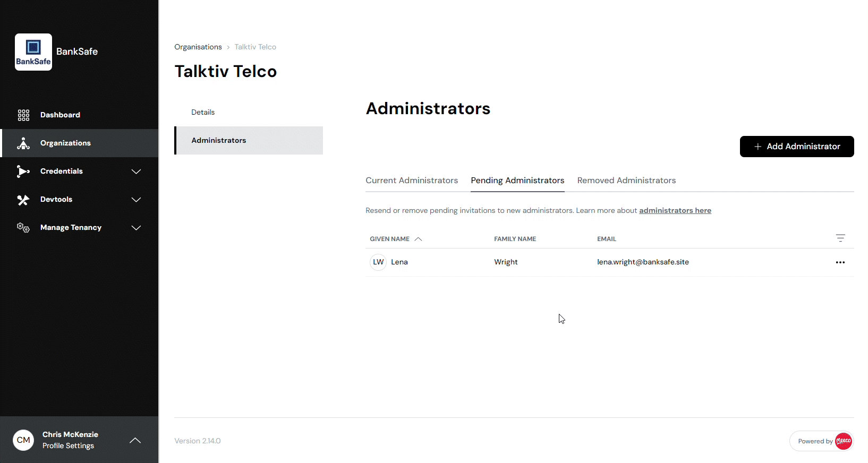Open the administrators here link
The image size is (868, 463).
tap(675, 211)
